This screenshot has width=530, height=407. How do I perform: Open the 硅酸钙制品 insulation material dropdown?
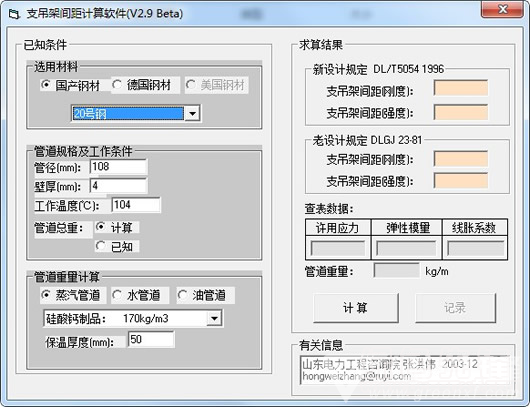(x=214, y=318)
